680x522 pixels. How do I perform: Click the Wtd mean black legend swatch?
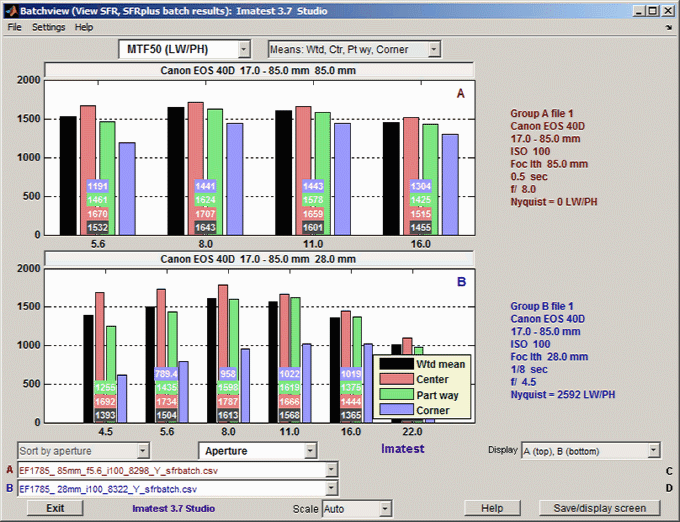[x=396, y=364]
